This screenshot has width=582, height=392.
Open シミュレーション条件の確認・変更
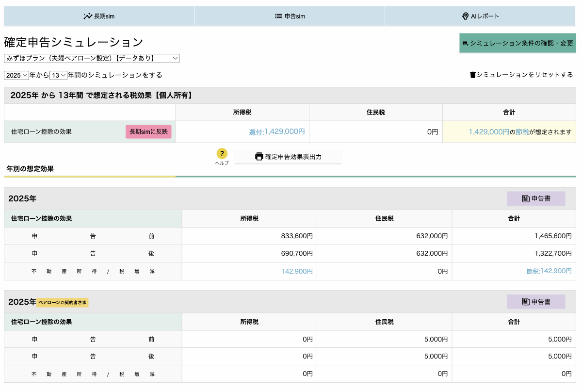click(x=517, y=43)
